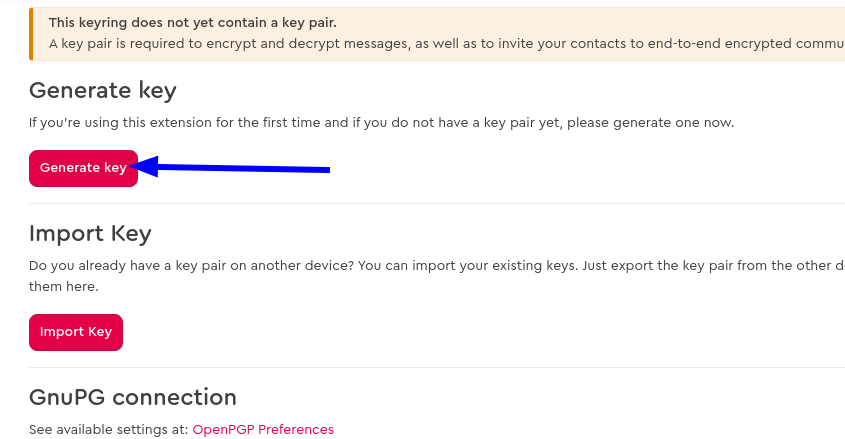Click the orange left border of warning banner
This screenshot has height=439, width=845.
tap(31, 34)
